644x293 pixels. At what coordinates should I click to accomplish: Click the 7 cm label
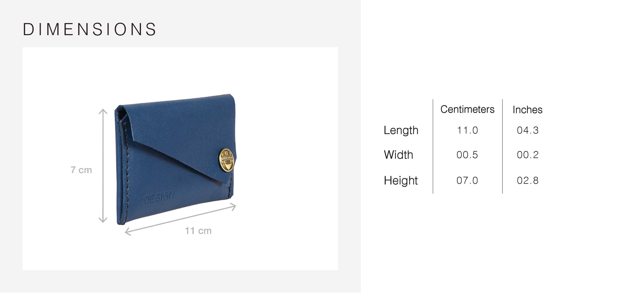[81, 170]
